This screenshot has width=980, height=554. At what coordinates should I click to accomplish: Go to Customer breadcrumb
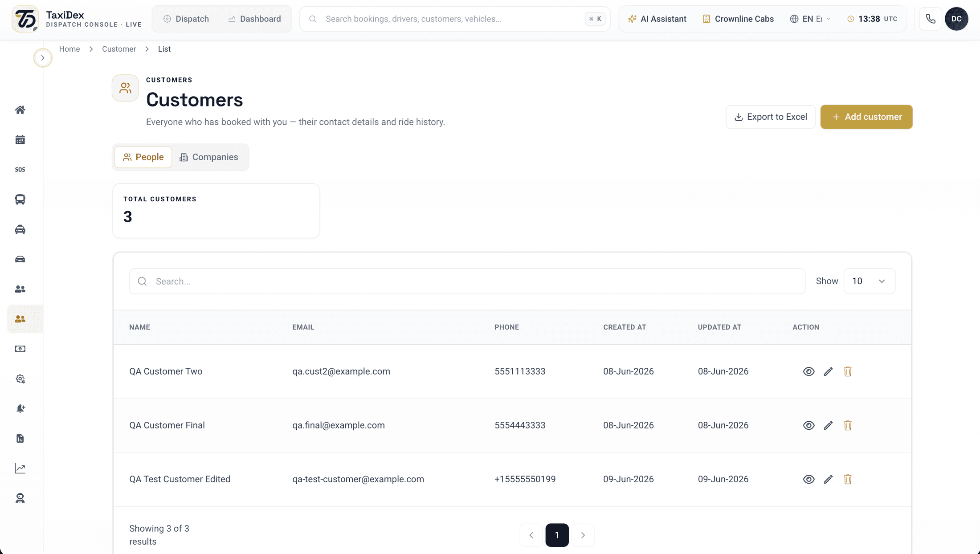[119, 49]
